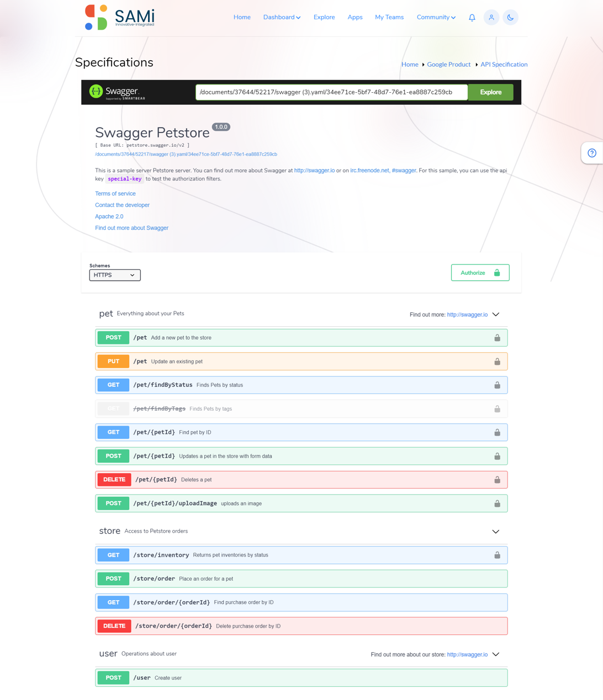The height and width of the screenshot is (700, 603).
Task: Collapse the pet section chevron
Action: pyautogui.click(x=496, y=315)
